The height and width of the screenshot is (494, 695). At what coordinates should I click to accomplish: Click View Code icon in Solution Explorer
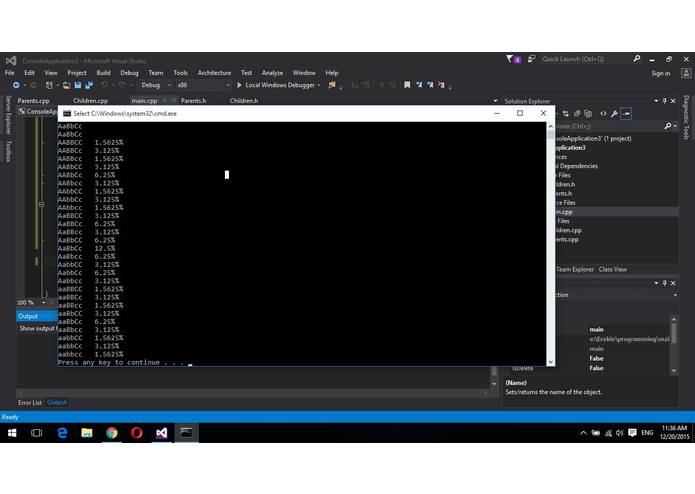point(603,114)
